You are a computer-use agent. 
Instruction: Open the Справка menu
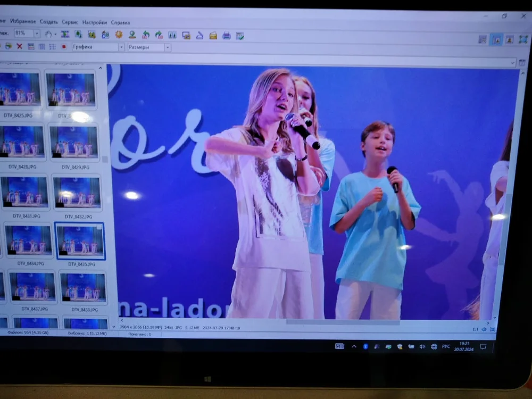tap(120, 22)
